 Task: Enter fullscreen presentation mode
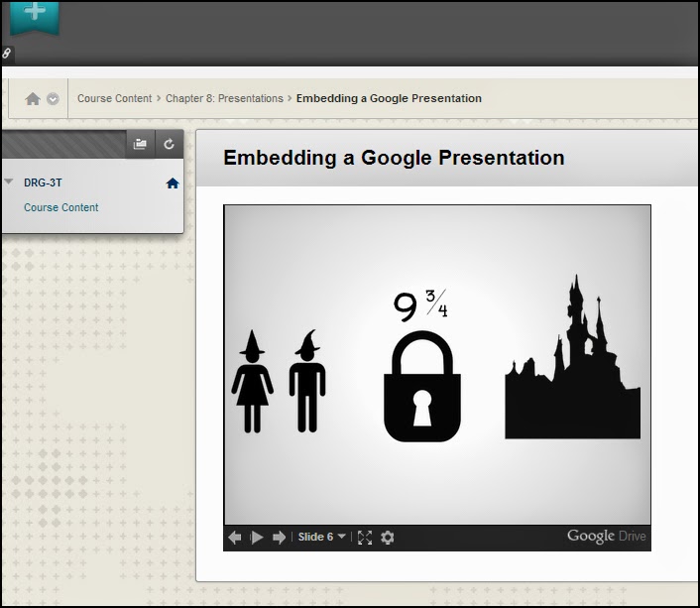365,538
